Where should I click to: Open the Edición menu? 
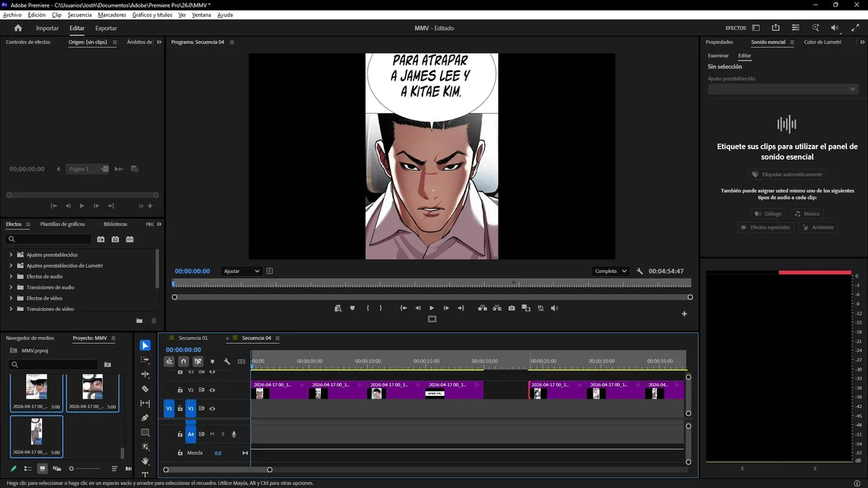37,14
